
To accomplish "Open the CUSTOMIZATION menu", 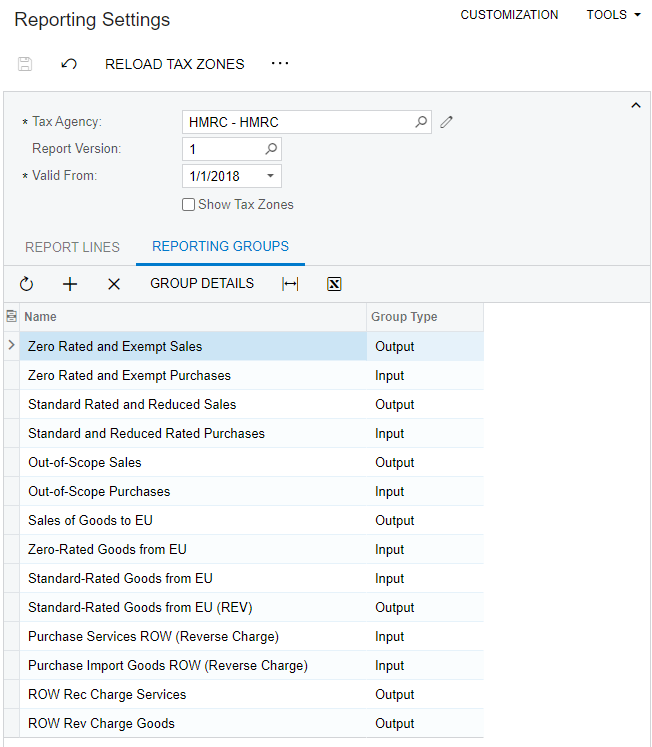I will [509, 15].
